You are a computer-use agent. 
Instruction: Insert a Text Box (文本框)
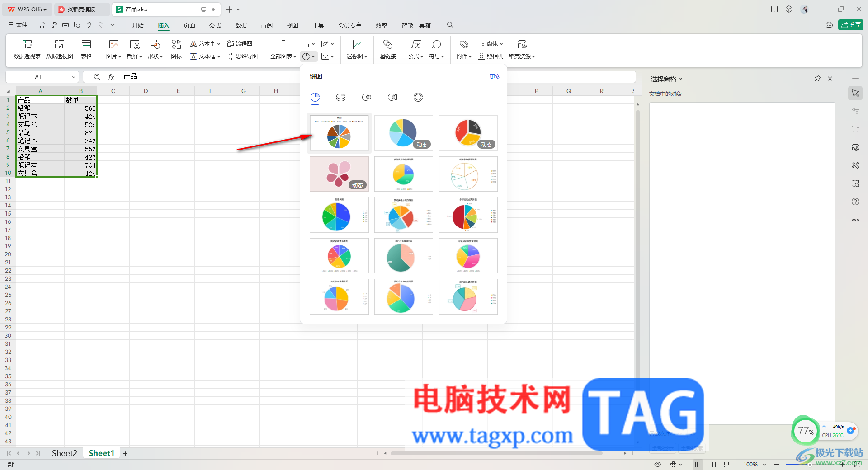pos(205,56)
